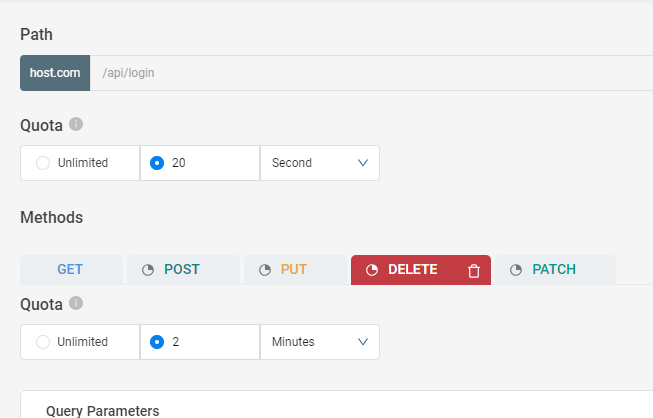The height and width of the screenshot is (418, 653).
Task: Click the path quota value field showing 20
Action: 210,163
